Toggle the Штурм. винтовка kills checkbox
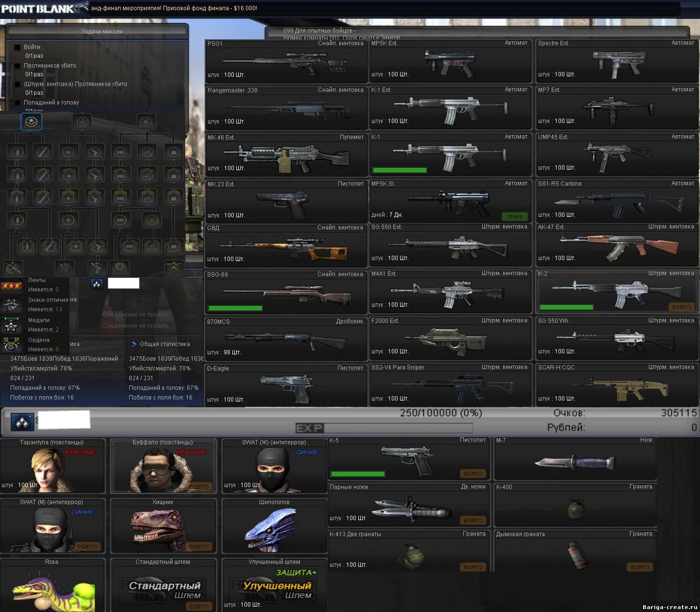Viewport: 700px width, 612px height. point(17,85)
